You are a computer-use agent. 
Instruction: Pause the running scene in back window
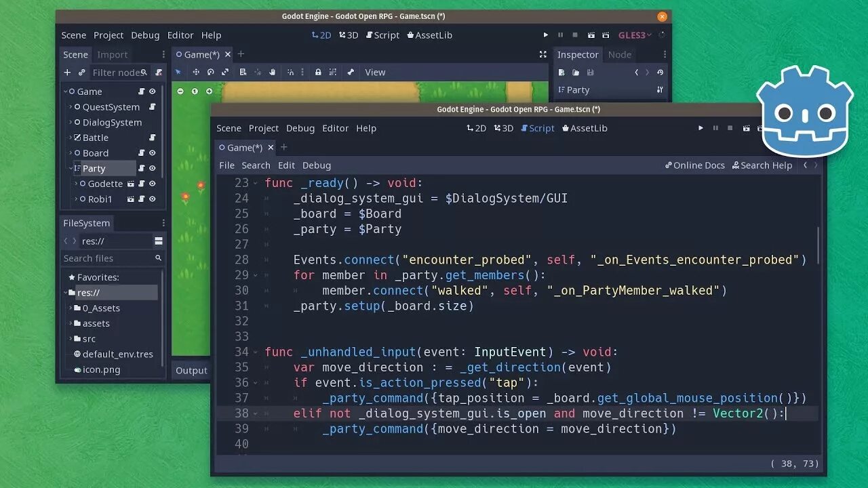(x=560, y=35)
